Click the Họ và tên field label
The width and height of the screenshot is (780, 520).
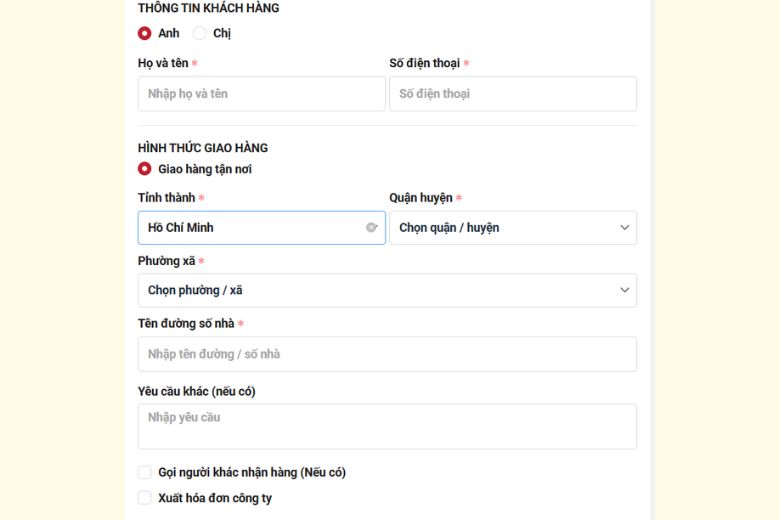(162, 63)
